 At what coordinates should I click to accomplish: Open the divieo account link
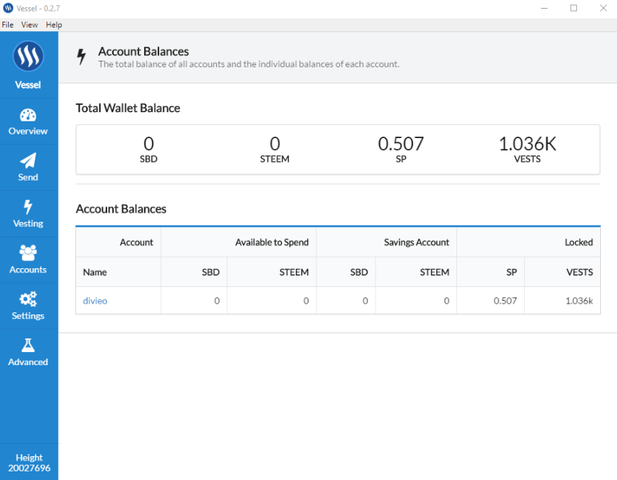point(95,301)
